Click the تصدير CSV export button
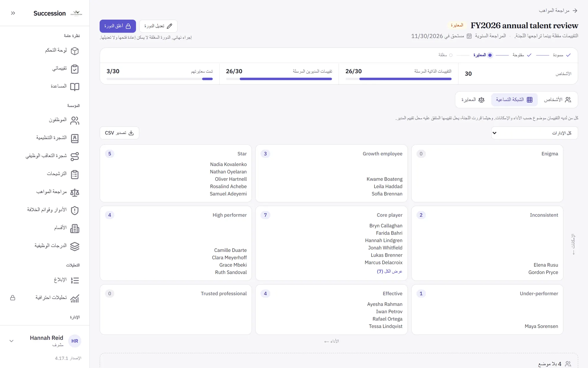This screenshot has width=588, height=368. point(119,133)
